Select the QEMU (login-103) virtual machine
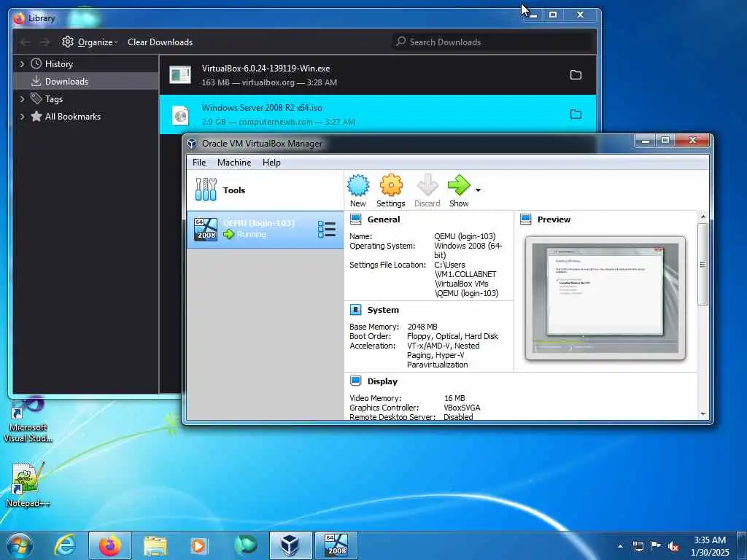Image resolution: width=747 pixels, height=560 pixels. point(265,230)
